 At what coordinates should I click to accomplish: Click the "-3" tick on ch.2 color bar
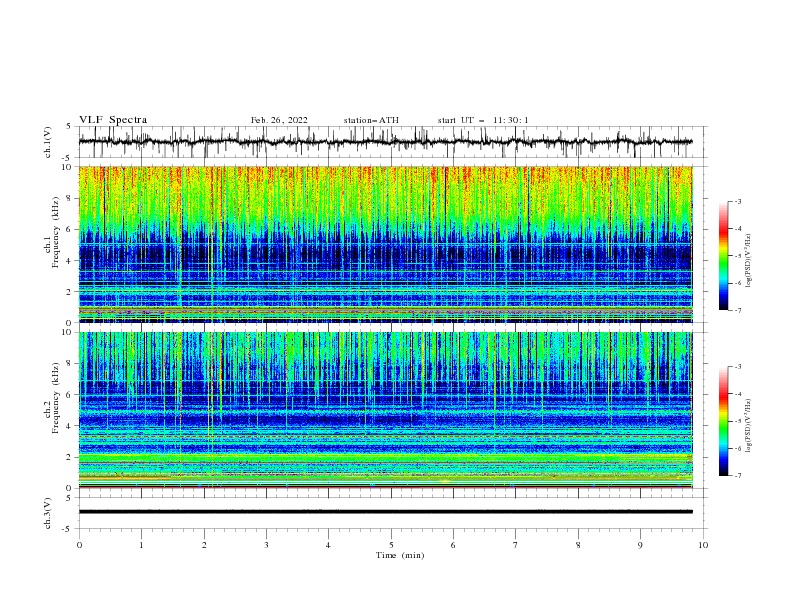click(x=738, y=367)
